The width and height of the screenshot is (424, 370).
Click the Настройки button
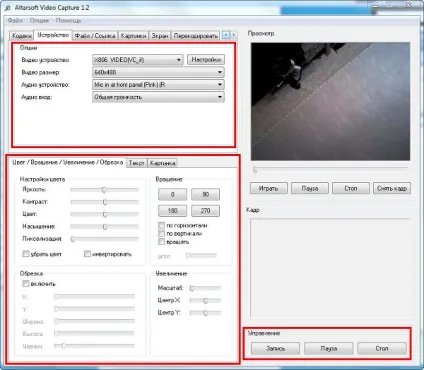pos(206,60)
